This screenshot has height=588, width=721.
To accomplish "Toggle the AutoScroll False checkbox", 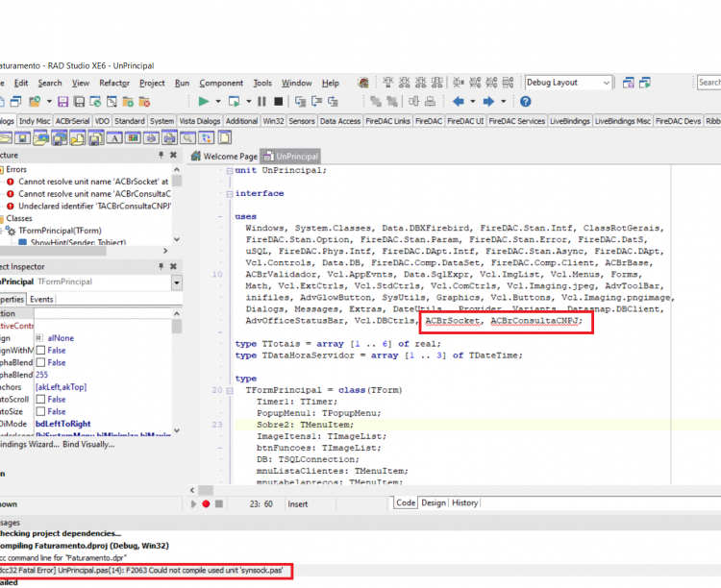I will click(40, 399).
